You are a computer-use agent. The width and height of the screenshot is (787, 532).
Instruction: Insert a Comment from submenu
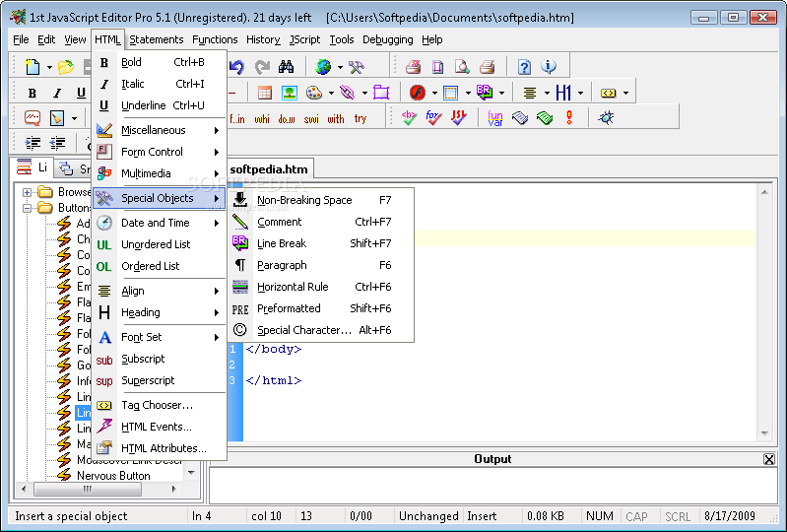click(321, 222)
